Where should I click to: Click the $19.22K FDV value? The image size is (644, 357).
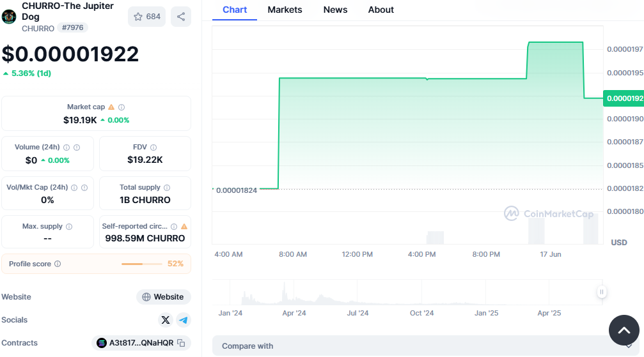coord(145,160)
